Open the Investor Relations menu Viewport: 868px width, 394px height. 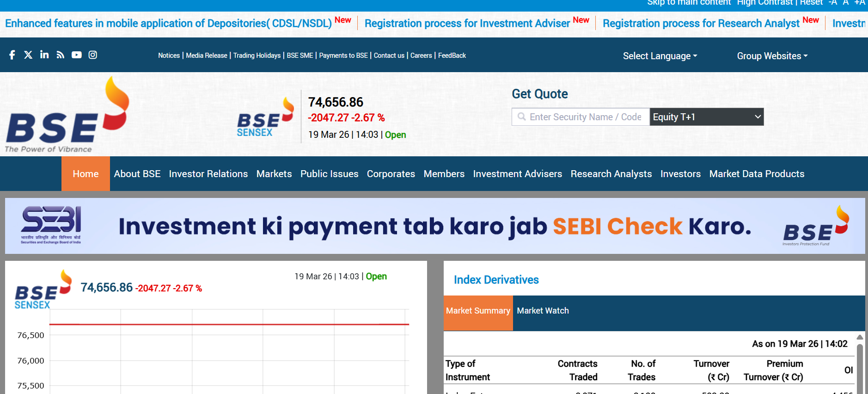click(x=208, y=174)
